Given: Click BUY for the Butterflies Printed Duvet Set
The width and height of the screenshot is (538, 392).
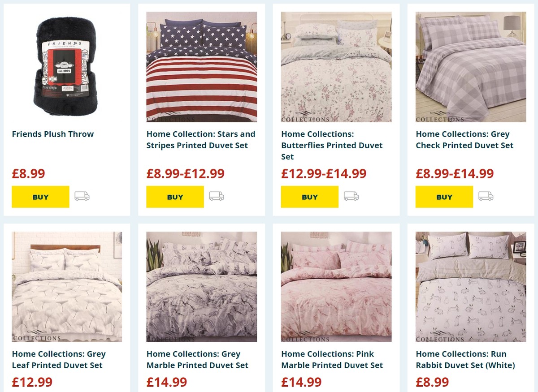Looking at the screenshot, I should (309, 196).
